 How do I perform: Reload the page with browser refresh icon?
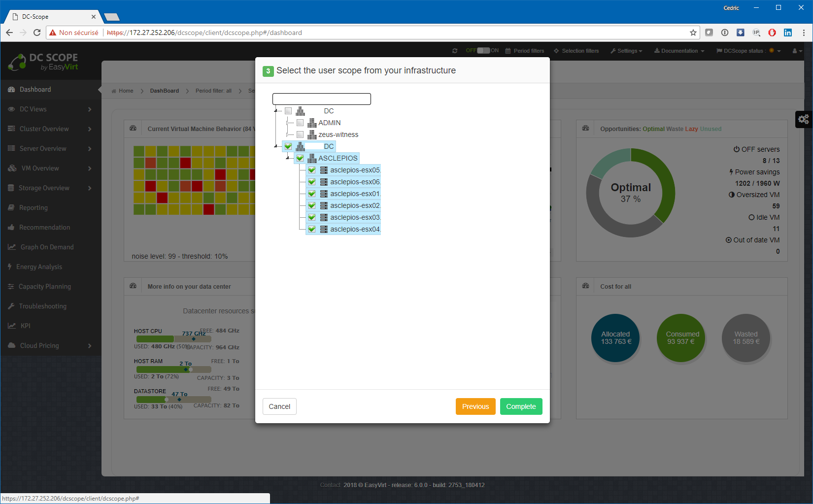point(37,33)
